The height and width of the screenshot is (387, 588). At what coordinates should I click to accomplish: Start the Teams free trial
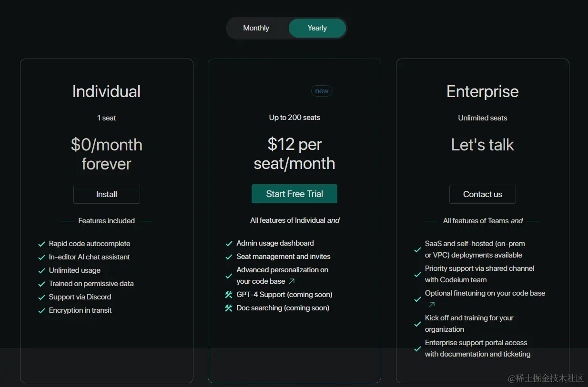pyautogui.click(x=294, y=194)
